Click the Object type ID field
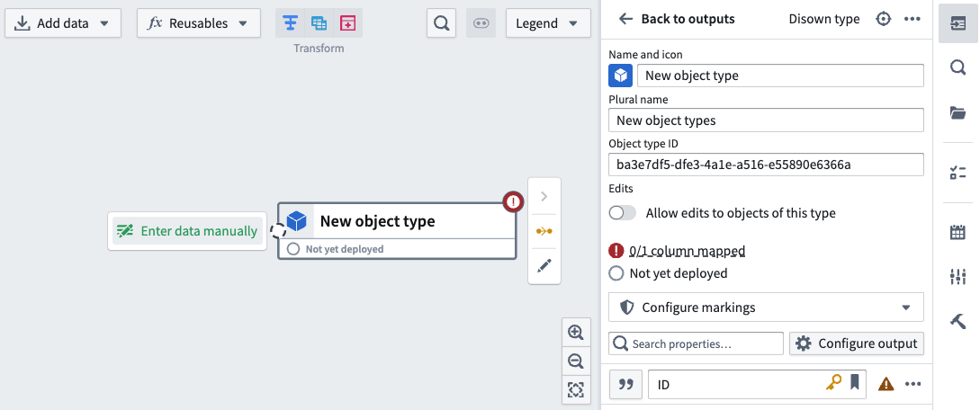The width and height of the screenshot is (980, 410). click(x=766, y=165)
